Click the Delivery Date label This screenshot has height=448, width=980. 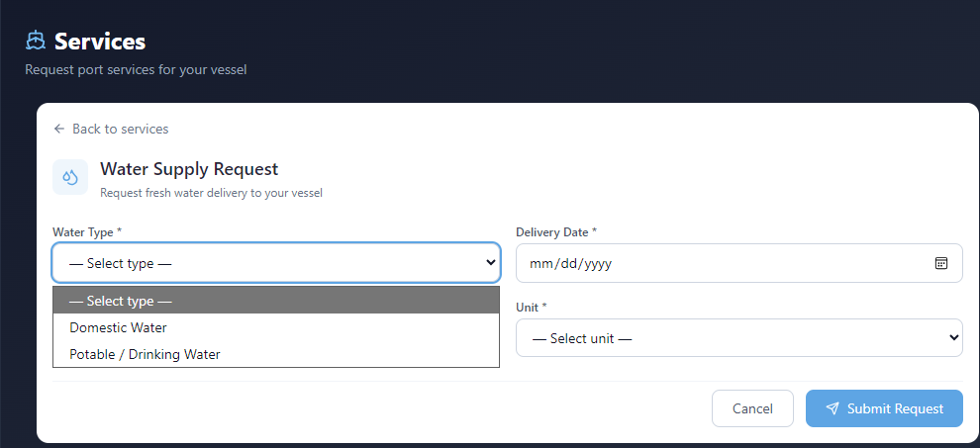pyautogui.click(x=556, y=232)
